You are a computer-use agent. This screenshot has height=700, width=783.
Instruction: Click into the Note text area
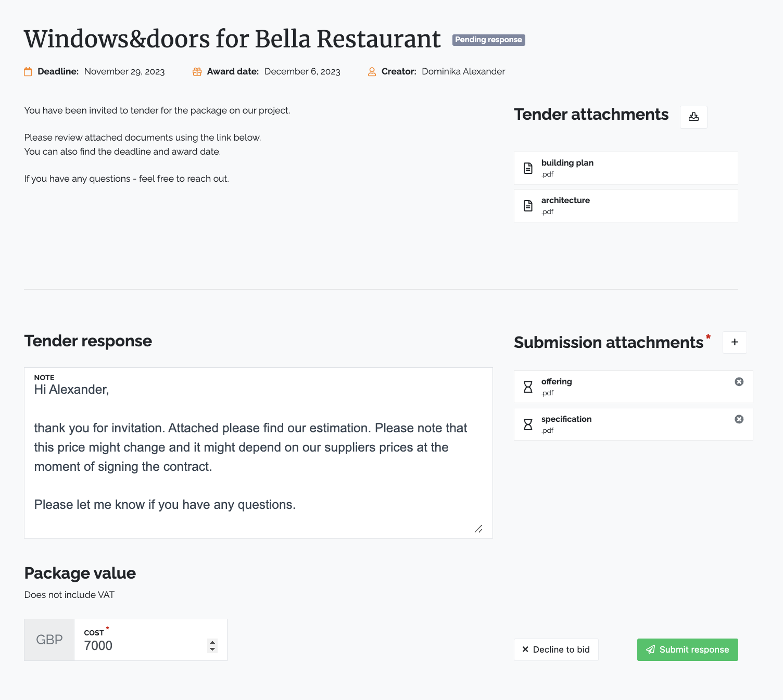pos(258,453)
